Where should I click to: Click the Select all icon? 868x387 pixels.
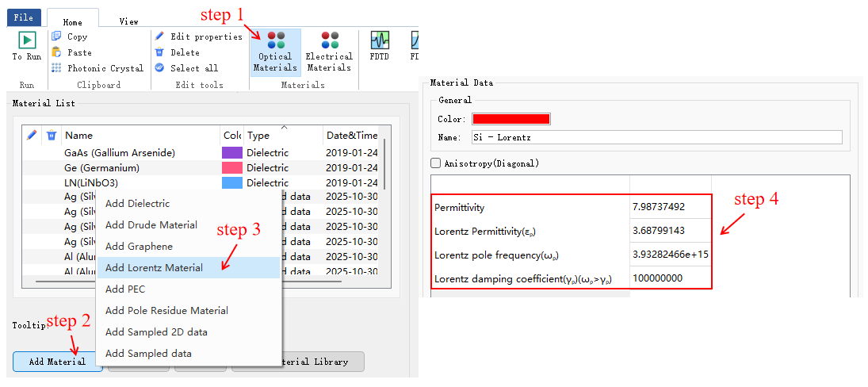click(x=159, y=68)
